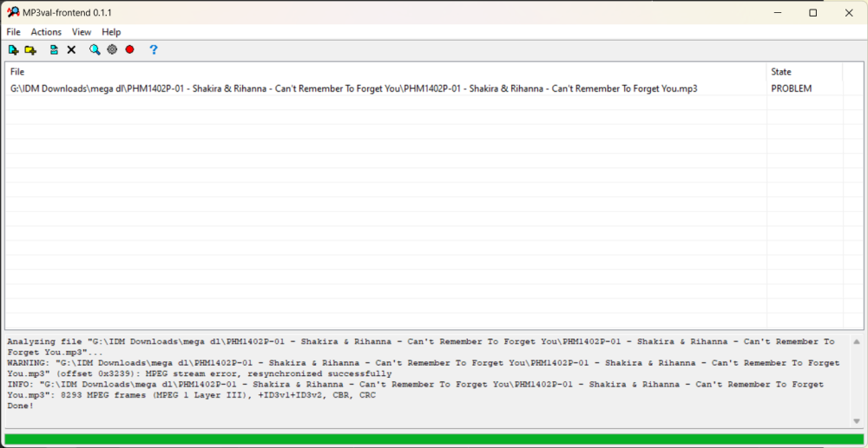868x448 pixels.
Task: Open the Help menu
Action: (111, 32)
